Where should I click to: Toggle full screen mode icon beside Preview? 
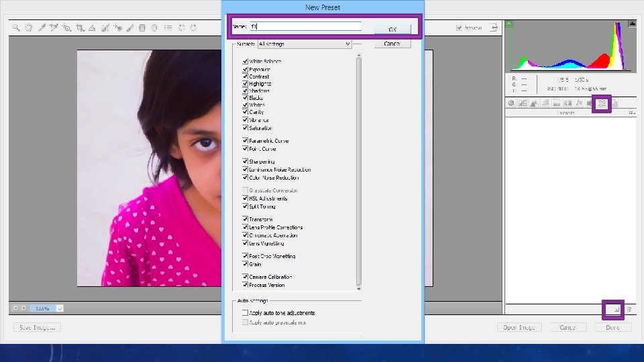coord(494,27)
